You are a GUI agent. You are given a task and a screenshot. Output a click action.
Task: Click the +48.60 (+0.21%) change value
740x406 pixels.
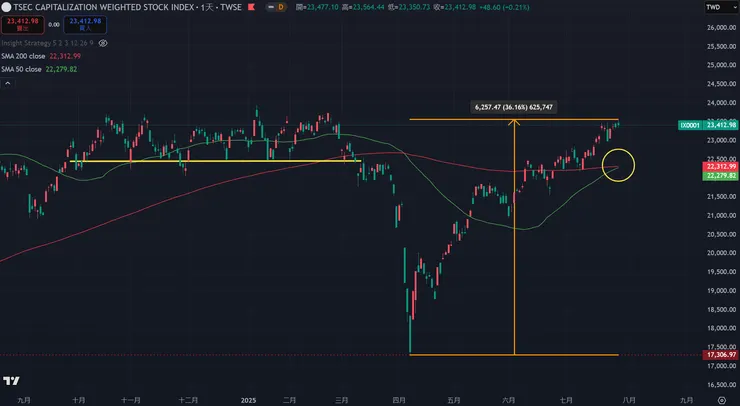(504, 7)
